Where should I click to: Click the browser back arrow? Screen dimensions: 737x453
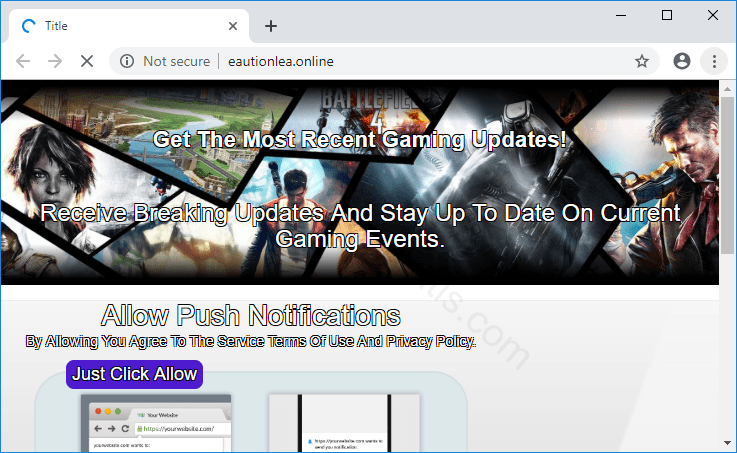(24, 61)
